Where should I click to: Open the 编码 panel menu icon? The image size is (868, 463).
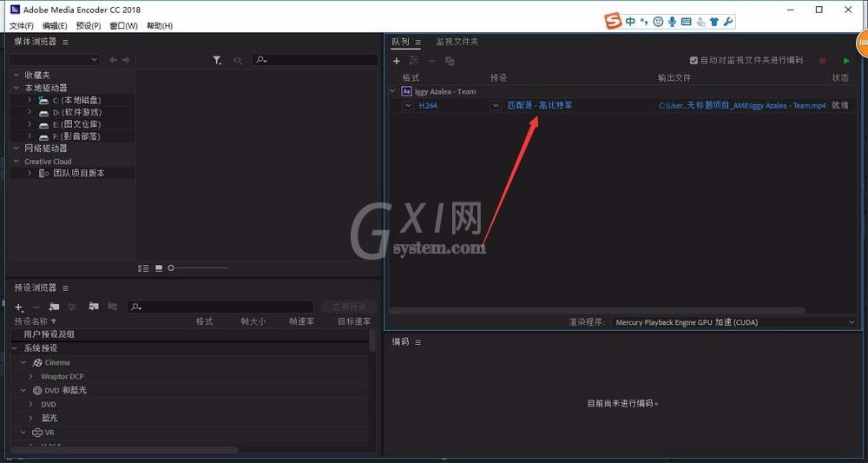tap(418, 342)
